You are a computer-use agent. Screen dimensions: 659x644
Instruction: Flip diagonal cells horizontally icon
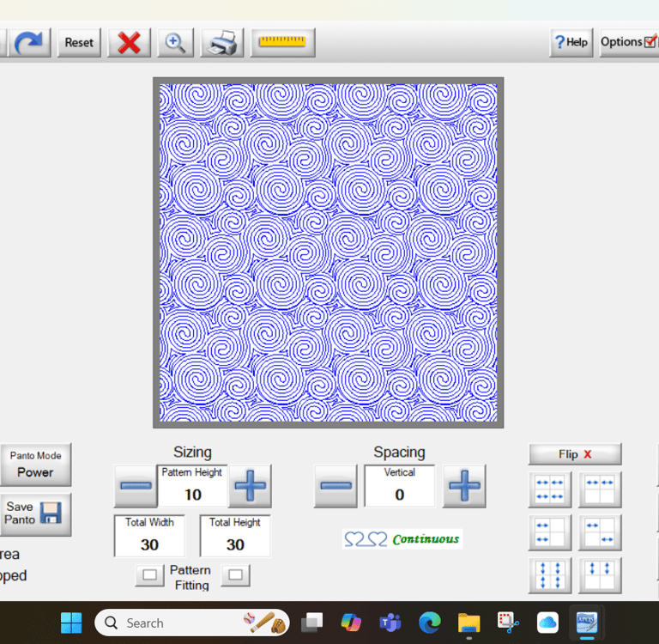pyautogui.click(x=600, y=532)
